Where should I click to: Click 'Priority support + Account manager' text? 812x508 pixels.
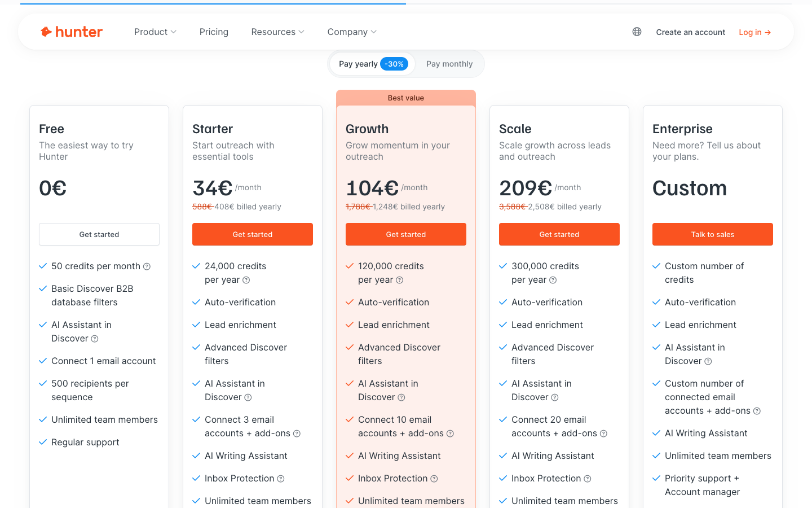coord(702,485)
